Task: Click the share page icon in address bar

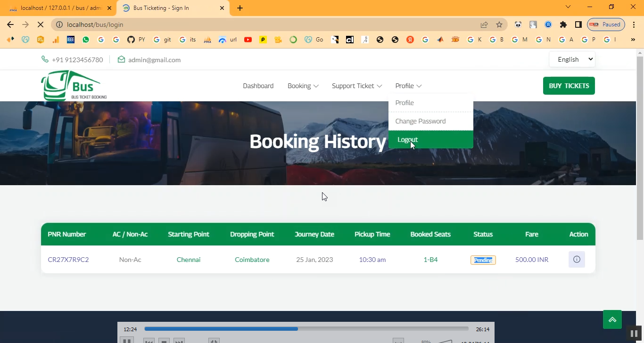Action: [484, 24]
